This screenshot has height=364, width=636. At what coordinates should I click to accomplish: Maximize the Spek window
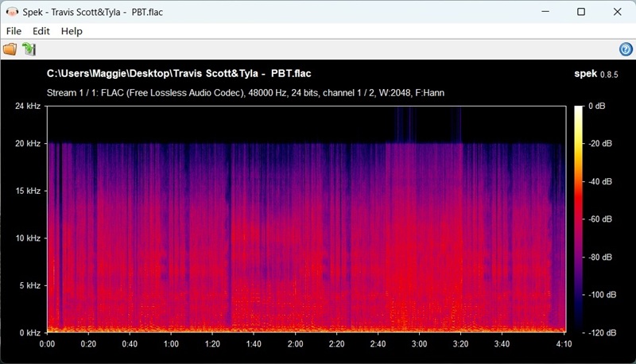(x=581, y=12)
